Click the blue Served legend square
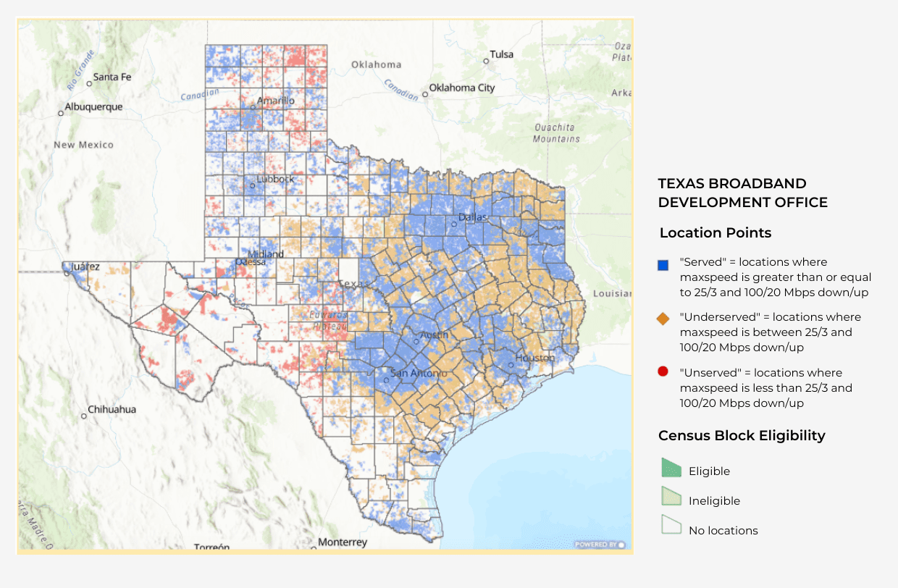The width and height of the screenshot is (898, 588). [663, 266]
